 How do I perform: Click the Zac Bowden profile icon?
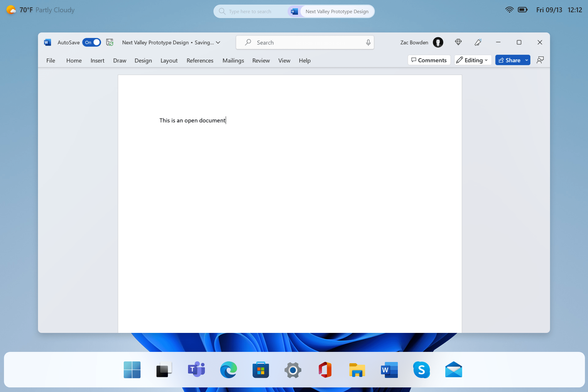[438, 42]
